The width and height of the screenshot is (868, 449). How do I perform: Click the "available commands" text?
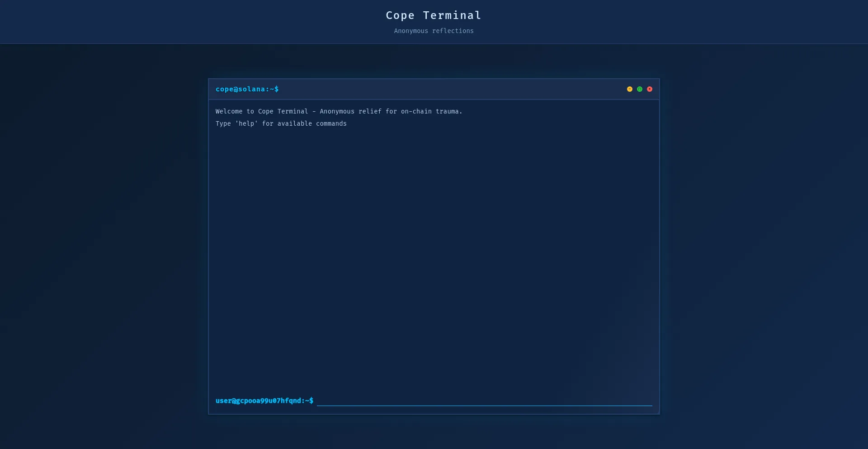[312, 123]
